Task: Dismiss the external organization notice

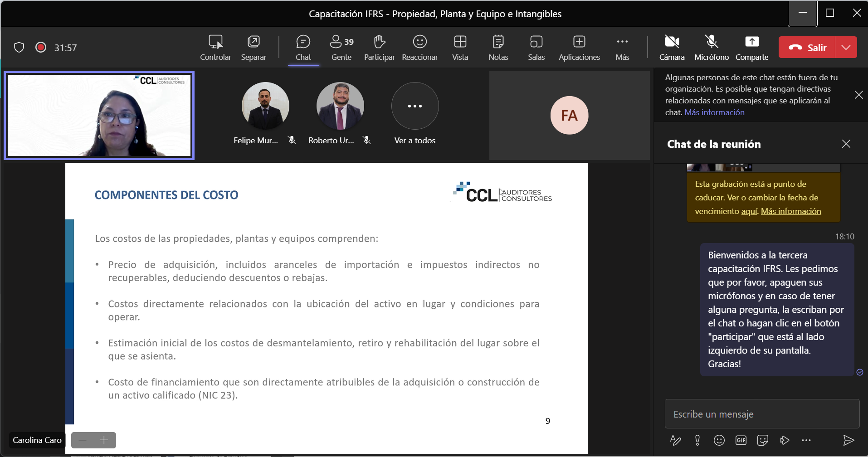Action: pos(858,95)
